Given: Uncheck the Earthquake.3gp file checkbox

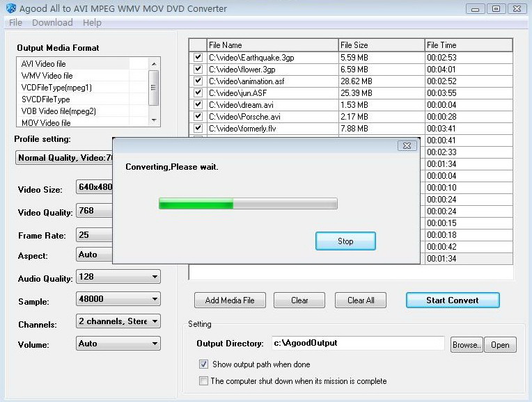Looking at the screenshot, I should click(198, 57).
